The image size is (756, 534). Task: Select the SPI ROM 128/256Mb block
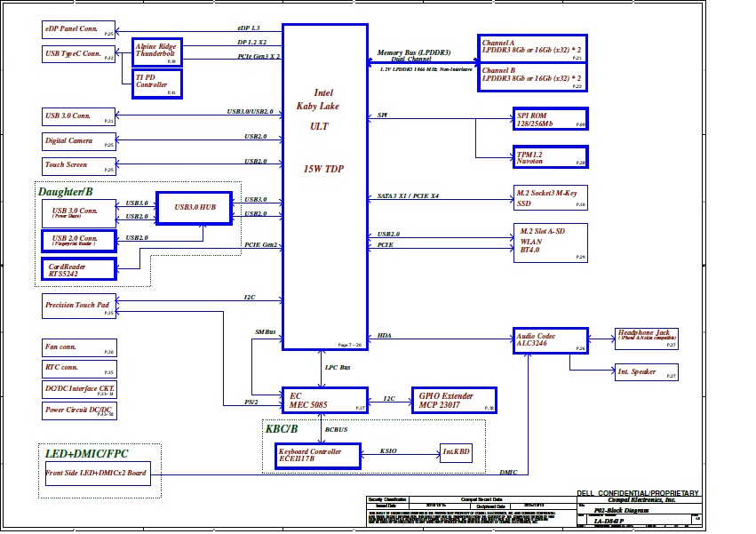pyautogui.click(x=551, y=119)
